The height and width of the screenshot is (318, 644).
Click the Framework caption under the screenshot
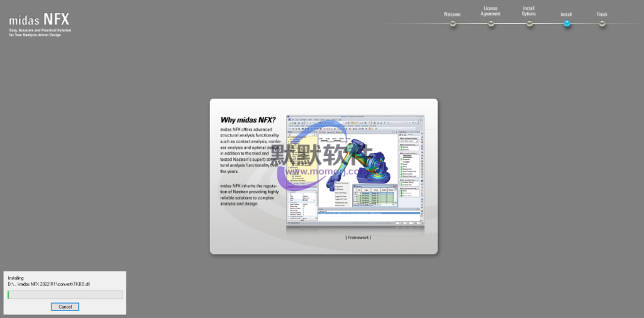(x=358, y=237)
